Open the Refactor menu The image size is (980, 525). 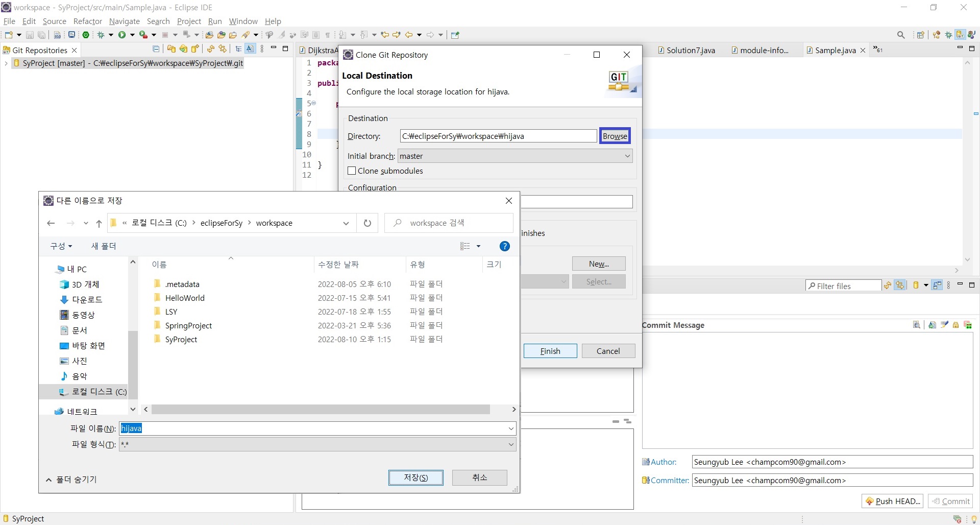pos(88,21)
